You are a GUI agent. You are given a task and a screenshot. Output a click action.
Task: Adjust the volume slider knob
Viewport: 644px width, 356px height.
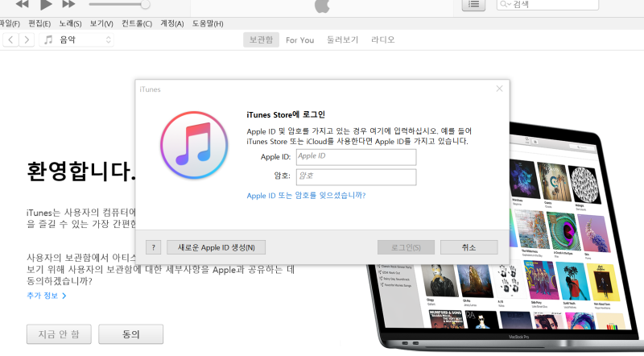[x=145, y=5]
